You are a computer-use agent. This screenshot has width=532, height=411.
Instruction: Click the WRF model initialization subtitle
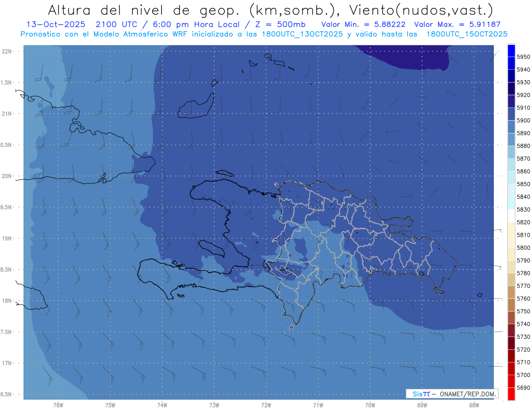pyautogui.click(x=264, y=34)
